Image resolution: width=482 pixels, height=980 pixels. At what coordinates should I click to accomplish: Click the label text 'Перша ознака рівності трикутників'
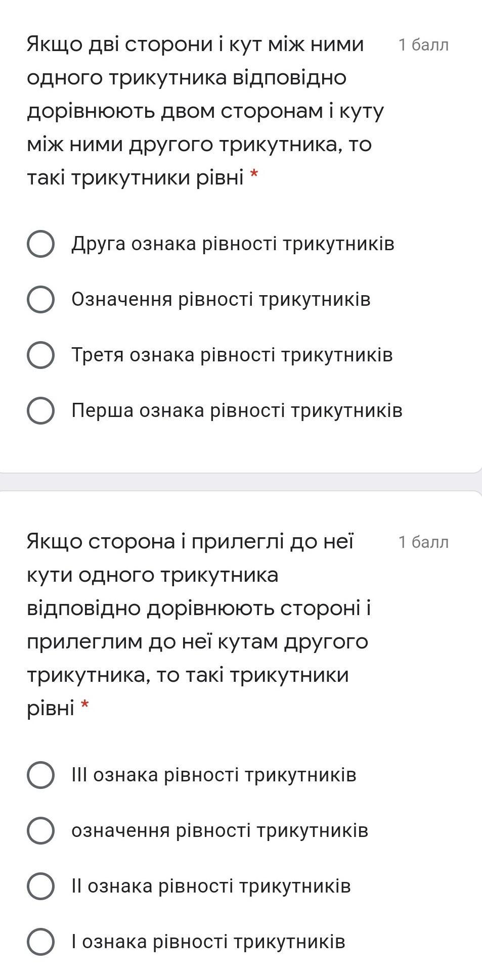tap(237, 410)
